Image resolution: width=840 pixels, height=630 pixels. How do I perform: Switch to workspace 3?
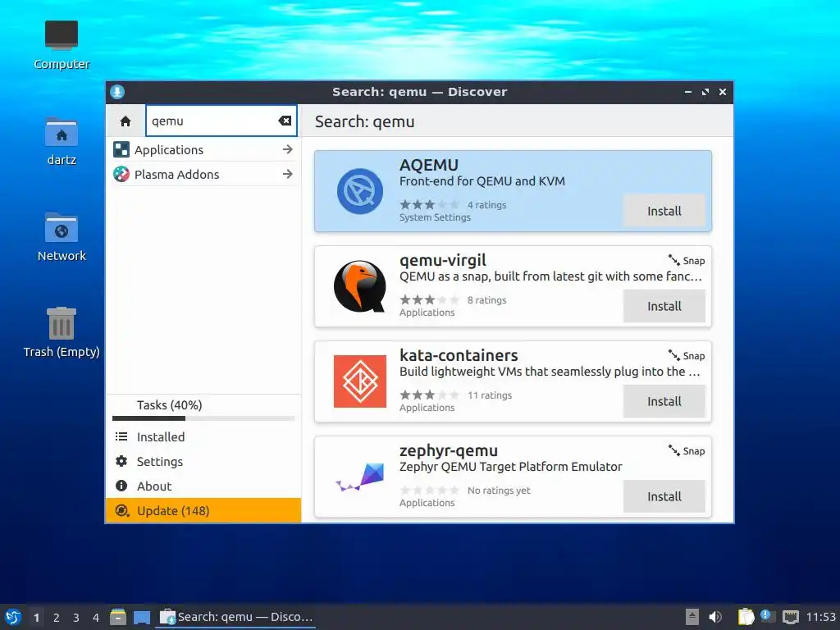pyautogui.click(x=76, y=618)
